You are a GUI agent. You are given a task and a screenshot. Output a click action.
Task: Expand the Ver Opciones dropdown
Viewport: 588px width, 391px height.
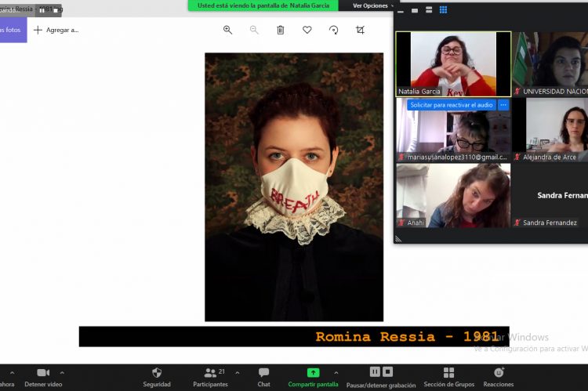tap(373, 5)
